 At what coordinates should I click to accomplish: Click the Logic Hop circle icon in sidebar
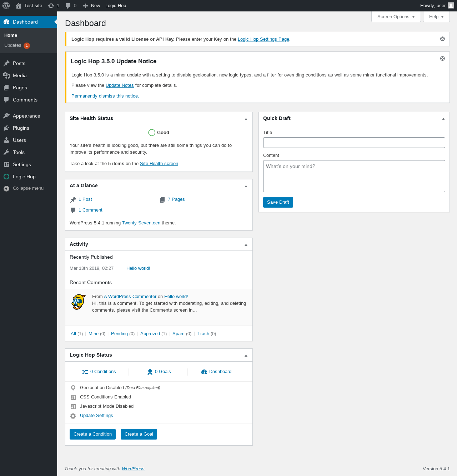6,177
